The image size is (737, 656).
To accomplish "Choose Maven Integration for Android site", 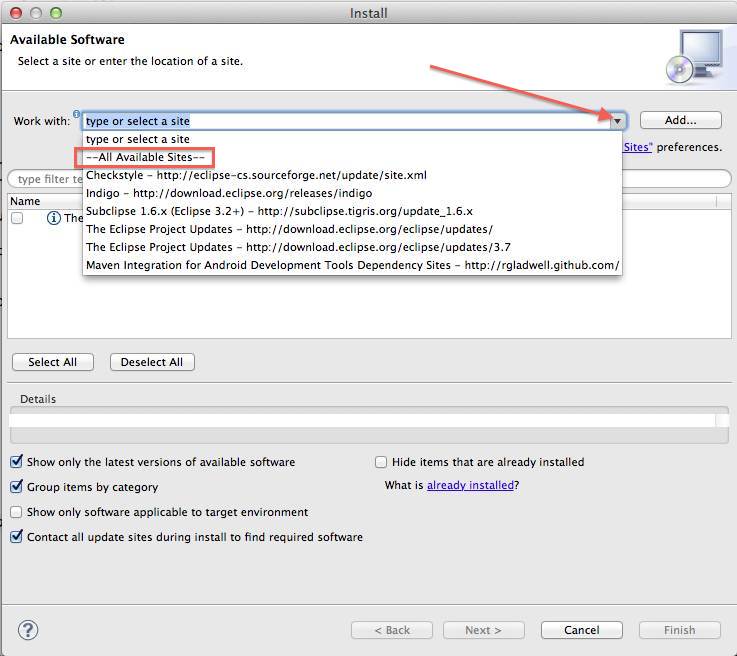I will [x=352, y=265].
